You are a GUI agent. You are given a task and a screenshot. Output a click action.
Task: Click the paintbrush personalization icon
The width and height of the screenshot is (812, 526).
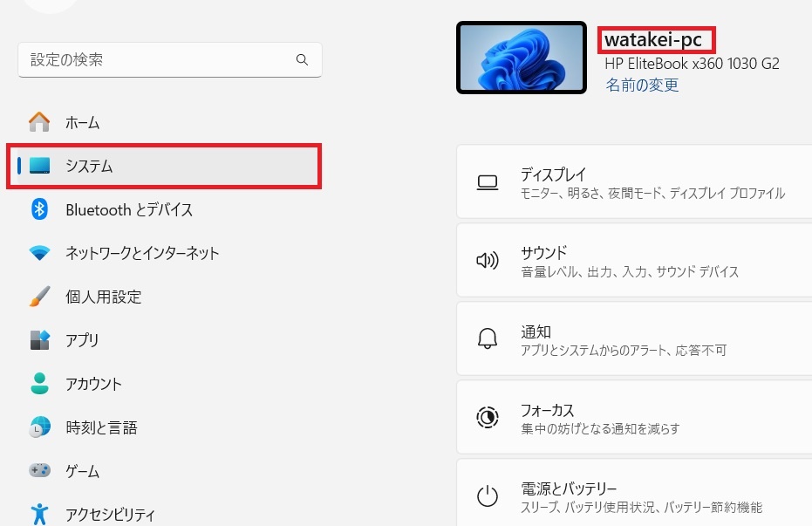(39, 296)
